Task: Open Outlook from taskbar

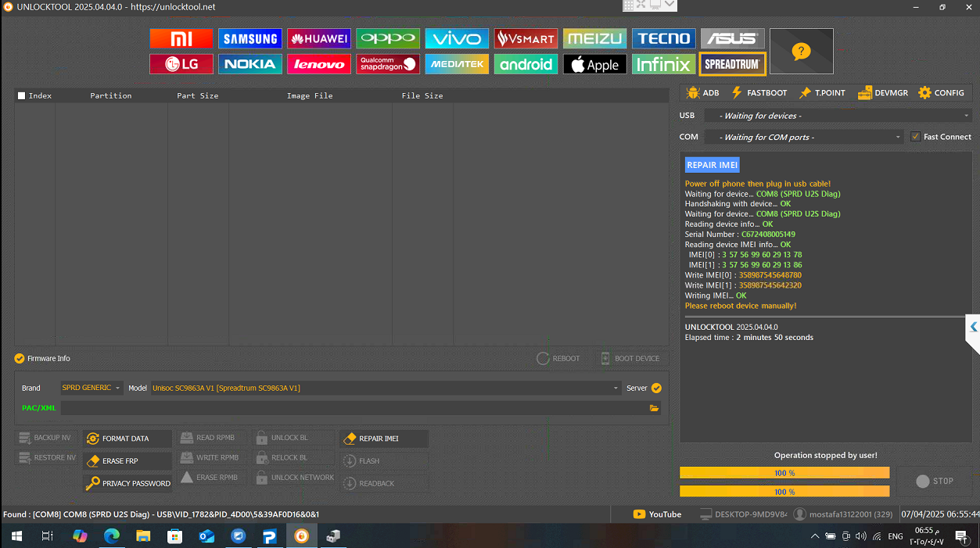Action: pyautogui.click(x=206, y=536)
